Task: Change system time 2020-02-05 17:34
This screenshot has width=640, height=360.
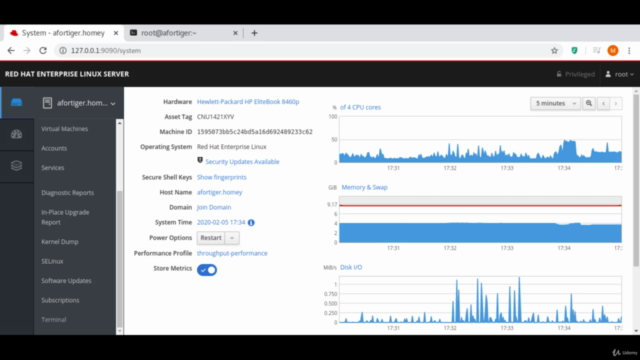Action: tap(221, 222)
